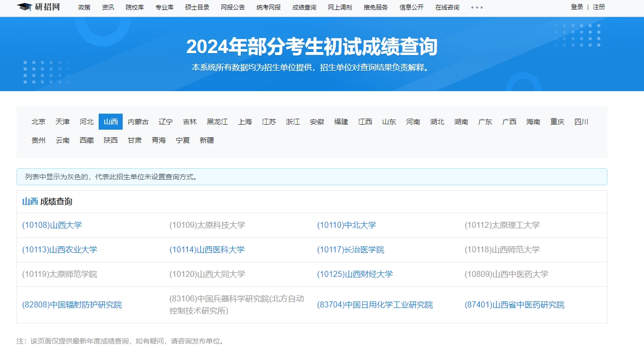The height and width of the screenshot is (363, 644).
Task: Select the highlighted 山西 province tab
Action: pos(111,122)
